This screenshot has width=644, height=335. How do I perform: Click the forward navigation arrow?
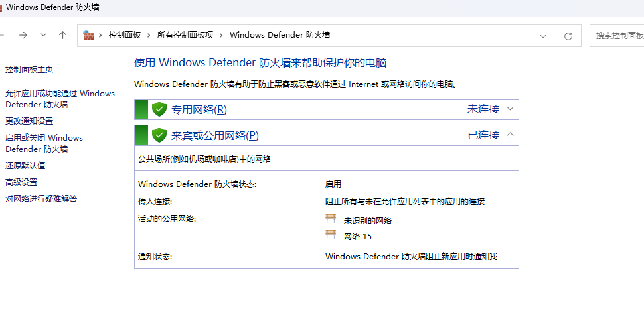[23, 35]
